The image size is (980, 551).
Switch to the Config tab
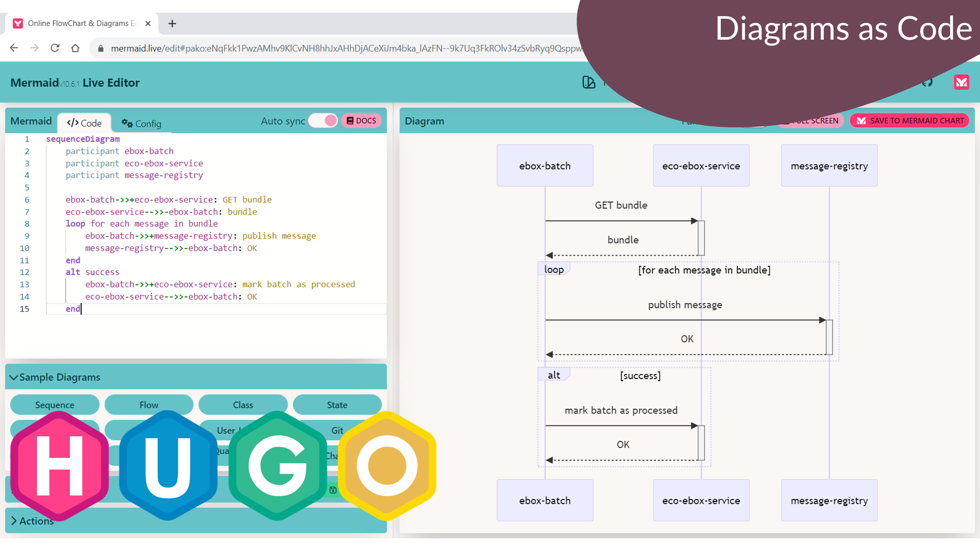pyautogui.click(x=142, y=123)
